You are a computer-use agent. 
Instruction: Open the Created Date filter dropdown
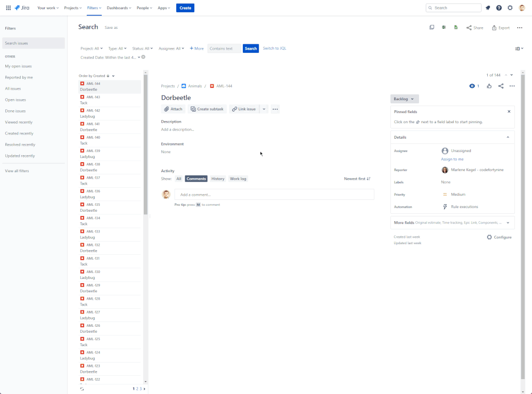[110, 58]
